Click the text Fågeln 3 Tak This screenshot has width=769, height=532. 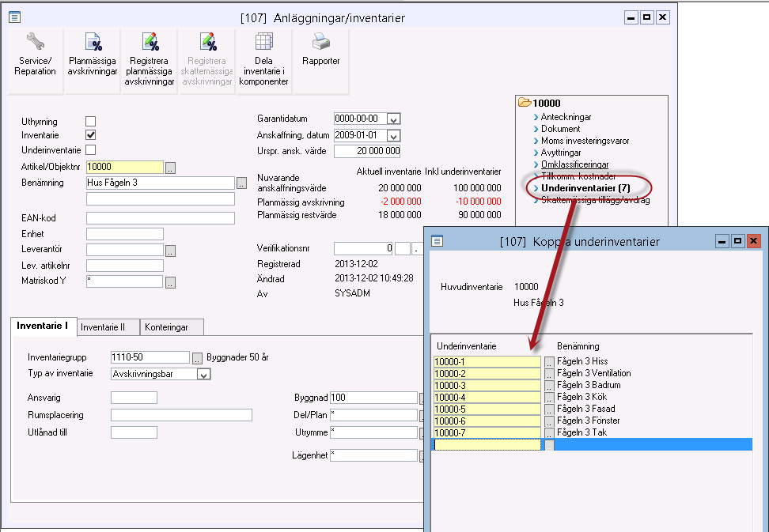point(582,432)
